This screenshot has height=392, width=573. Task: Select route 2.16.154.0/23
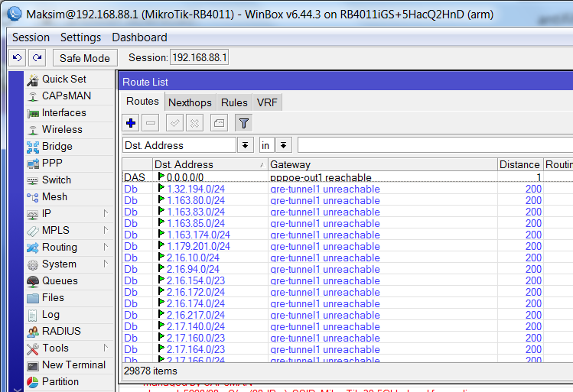347,280
